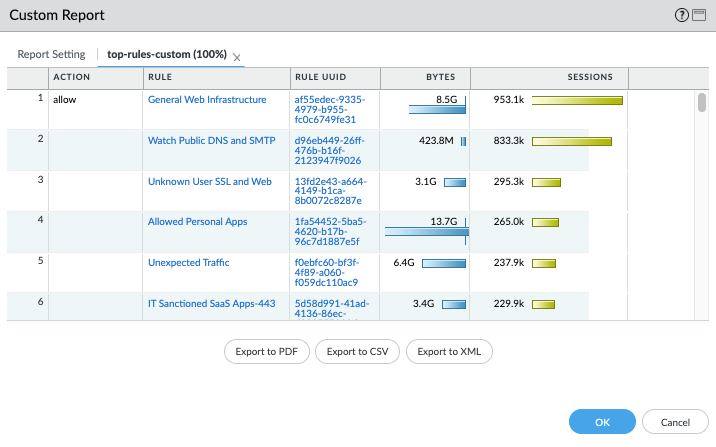Click Export to CSV button
The width and height of the screenshot is (716, 447).
tap(358, 351)
